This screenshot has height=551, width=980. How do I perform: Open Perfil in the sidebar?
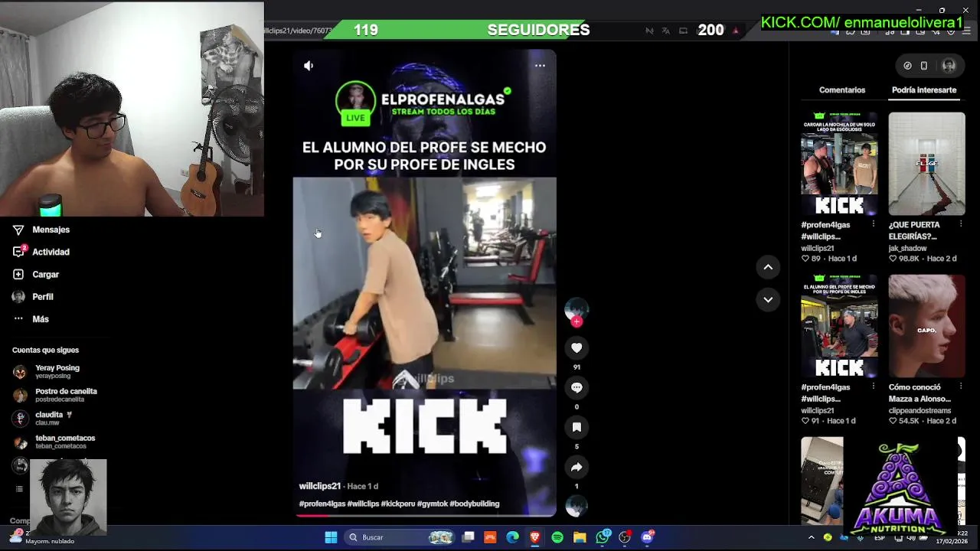coord(33,297)
